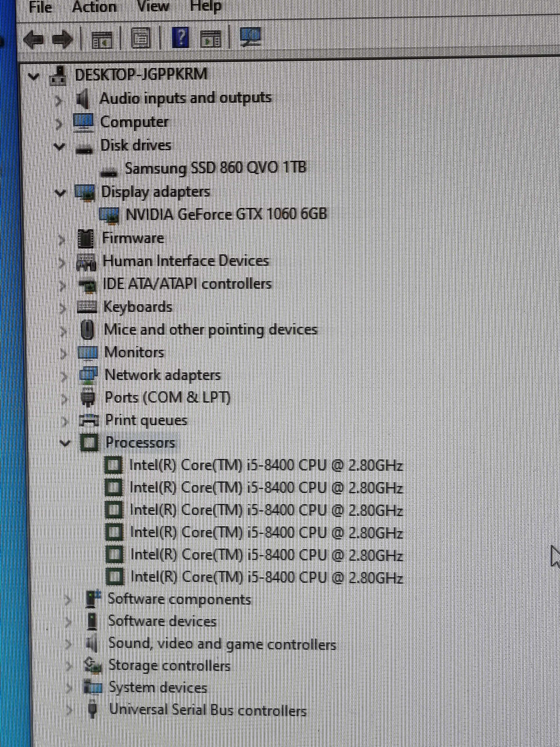Viewport: 560px width, 747px height.
Task: Click Scan for hardware changes monitor icon
Action: [251, 36]
